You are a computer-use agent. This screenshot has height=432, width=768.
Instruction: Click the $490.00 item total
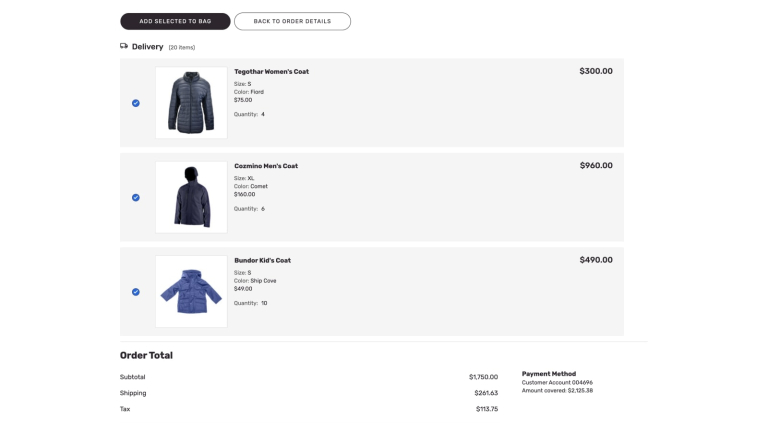click(596, 259)
